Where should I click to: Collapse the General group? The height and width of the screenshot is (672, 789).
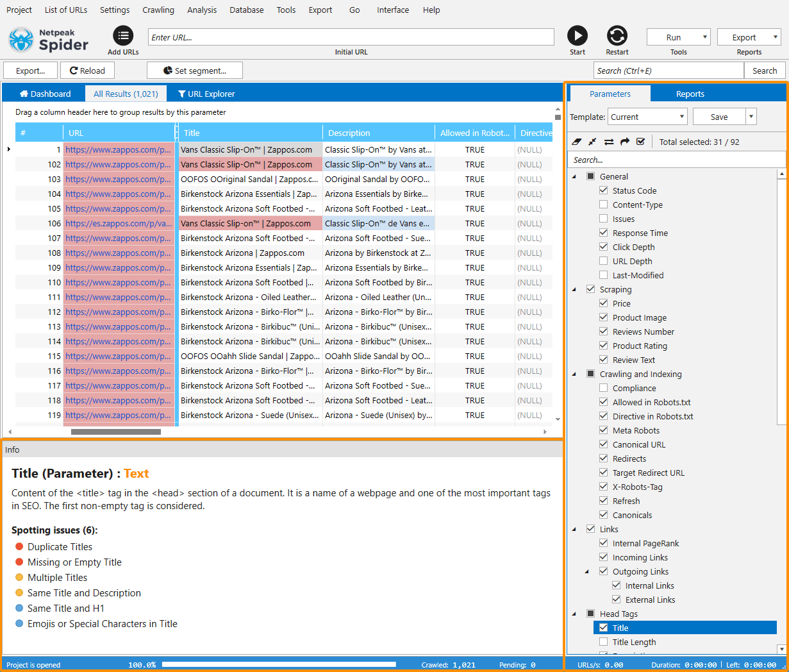pos(574,176)
